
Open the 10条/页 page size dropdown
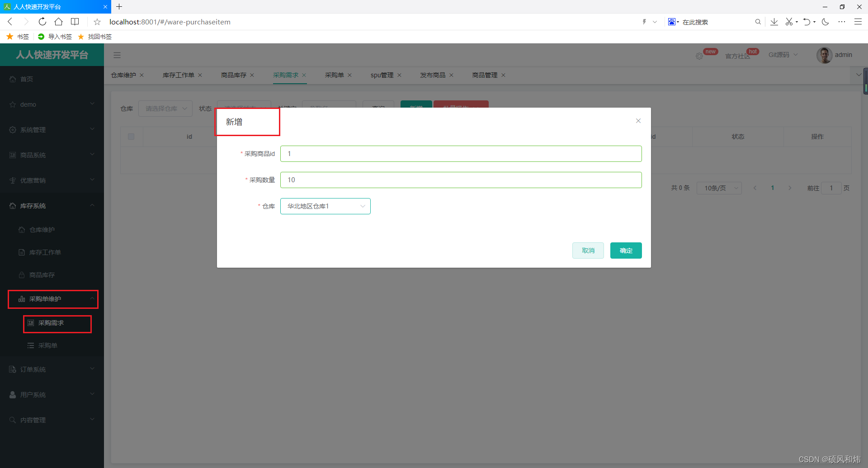(719, 188)
